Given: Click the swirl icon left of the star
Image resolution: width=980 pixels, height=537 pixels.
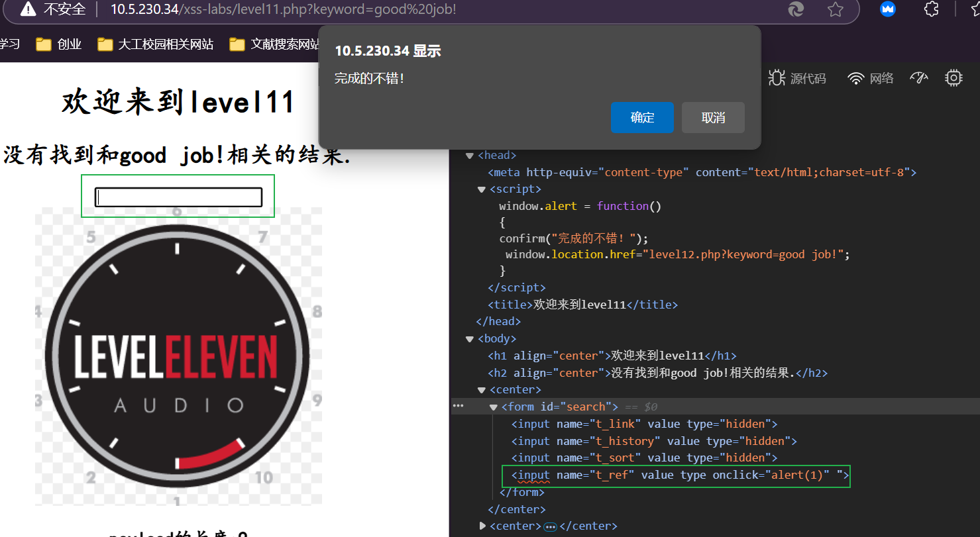Looking at the screenshot, I should click(796, 9).
